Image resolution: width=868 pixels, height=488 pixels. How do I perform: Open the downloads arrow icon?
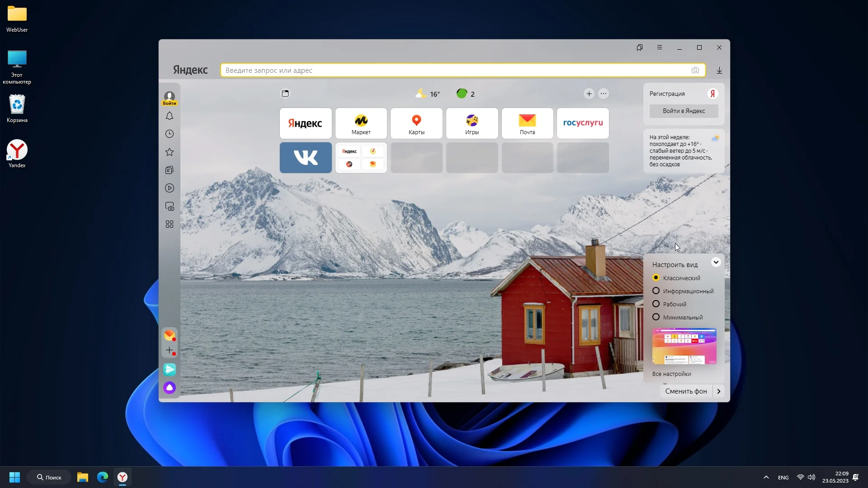point(719,70)
